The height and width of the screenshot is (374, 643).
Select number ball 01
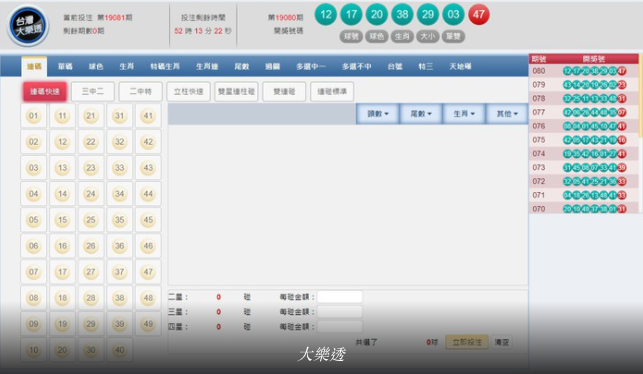(x=34, y=116)
